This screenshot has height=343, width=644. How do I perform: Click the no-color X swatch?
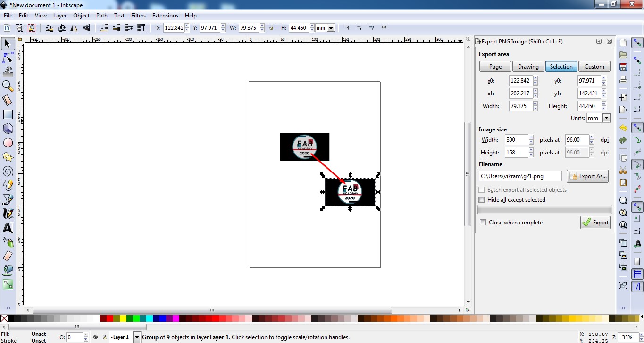coord(4,319)
